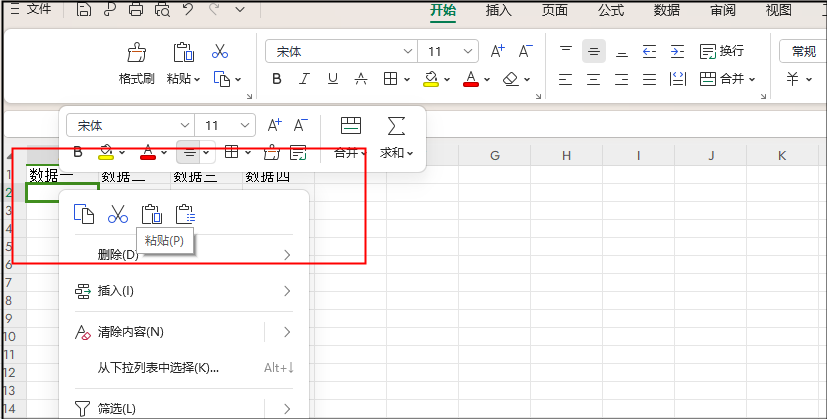The height and width of the screenshot is (419, 827).
Task: Switch to the 数据 ribbon tab
Action: click(x=667, y=10)
